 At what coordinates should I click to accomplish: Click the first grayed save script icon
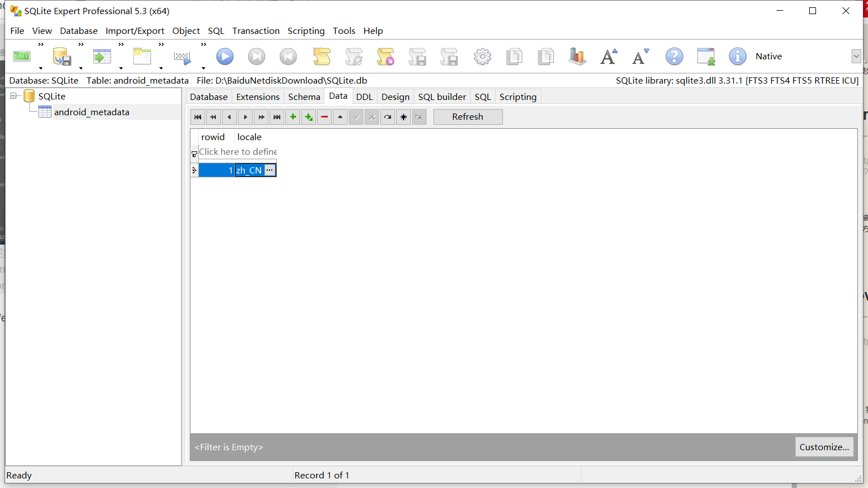click(x=417, y=56)
